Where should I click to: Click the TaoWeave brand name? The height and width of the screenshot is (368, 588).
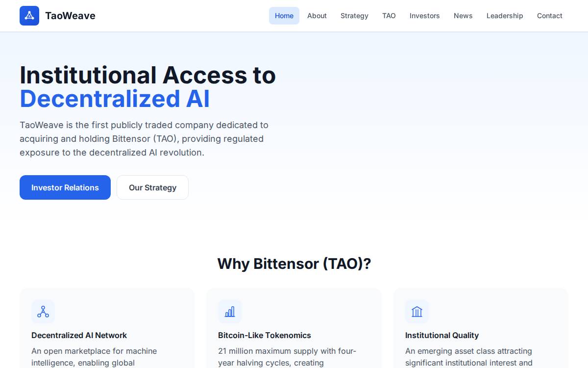(70, 16)
